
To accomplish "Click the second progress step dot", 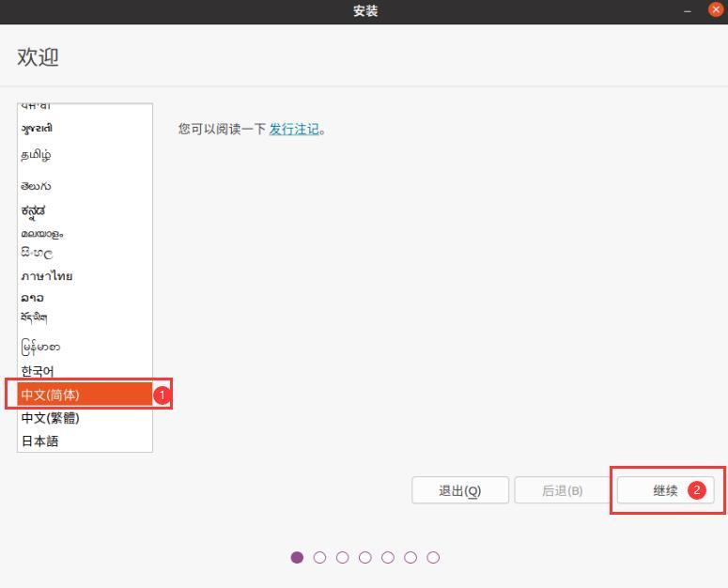I will tap(320, 557).
